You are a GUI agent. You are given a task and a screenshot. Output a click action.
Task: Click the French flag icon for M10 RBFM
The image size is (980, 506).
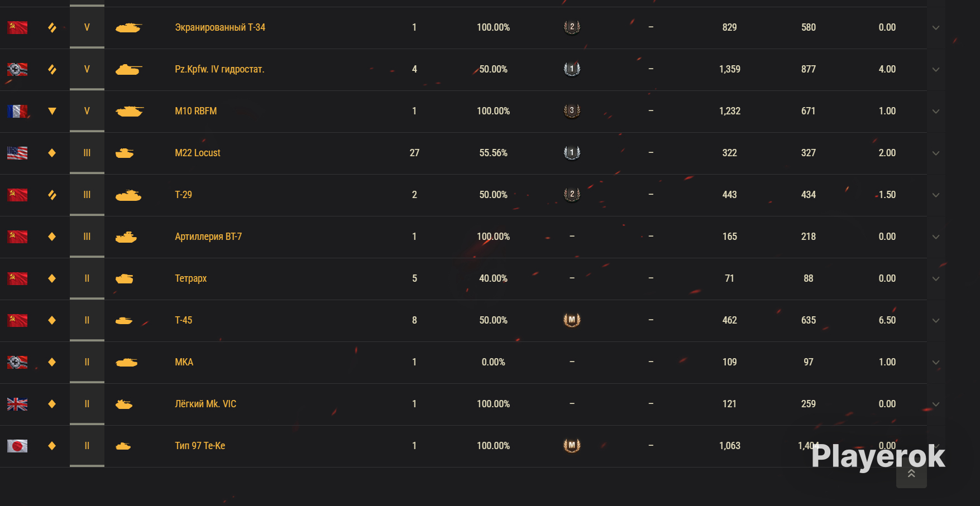pyautogui.click(x=17, y=111)
